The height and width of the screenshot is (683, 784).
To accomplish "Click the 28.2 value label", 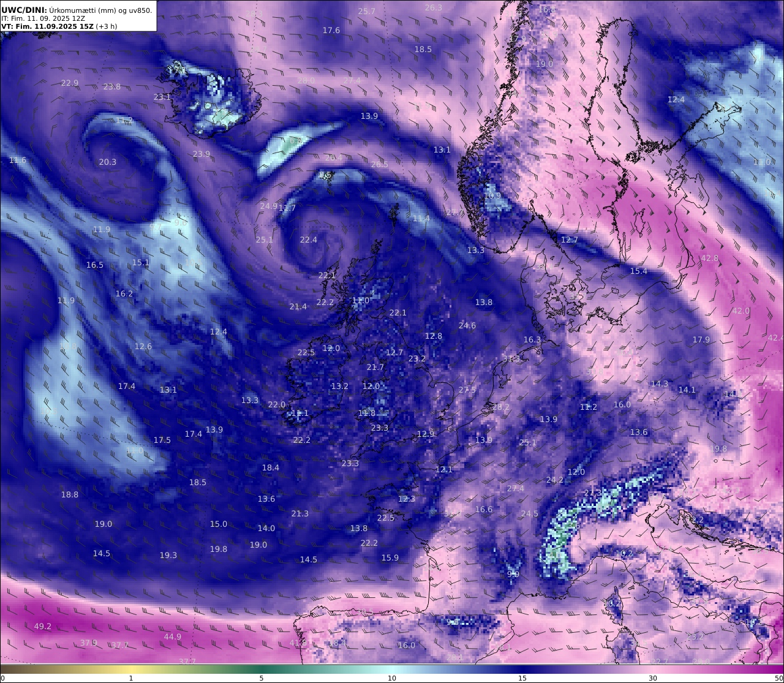I will coord(501,407).
